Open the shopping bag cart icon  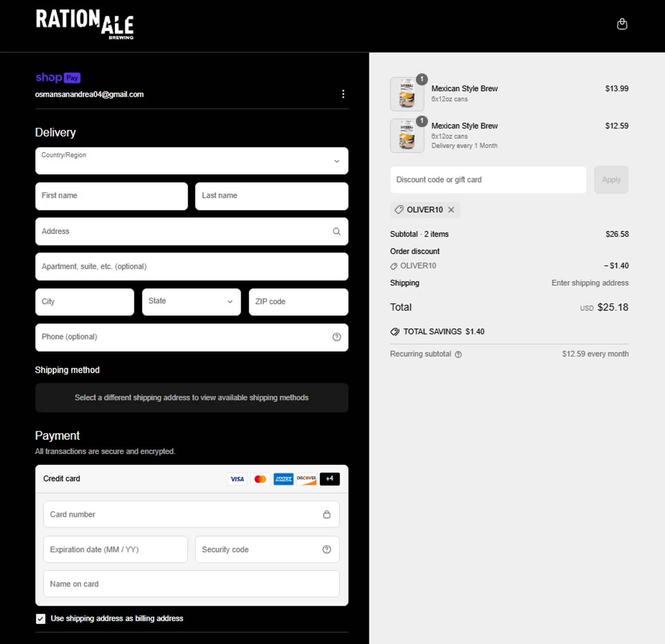622,24
